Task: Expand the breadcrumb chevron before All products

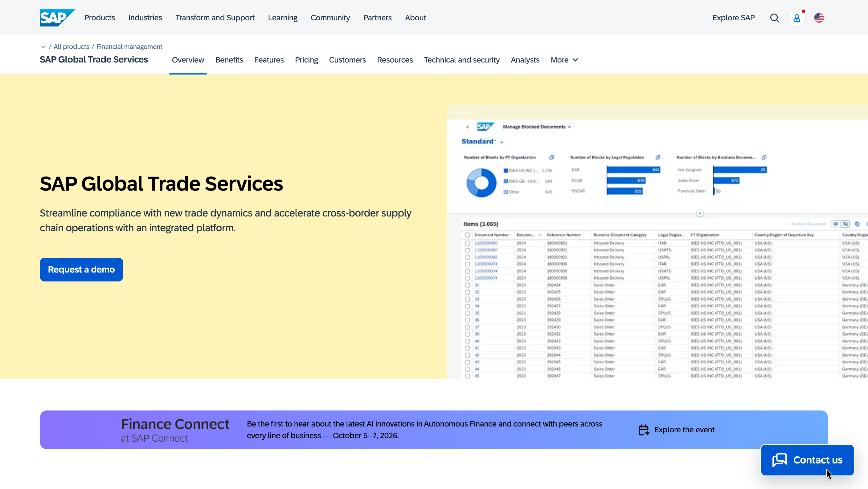Action: pos(43,47)
